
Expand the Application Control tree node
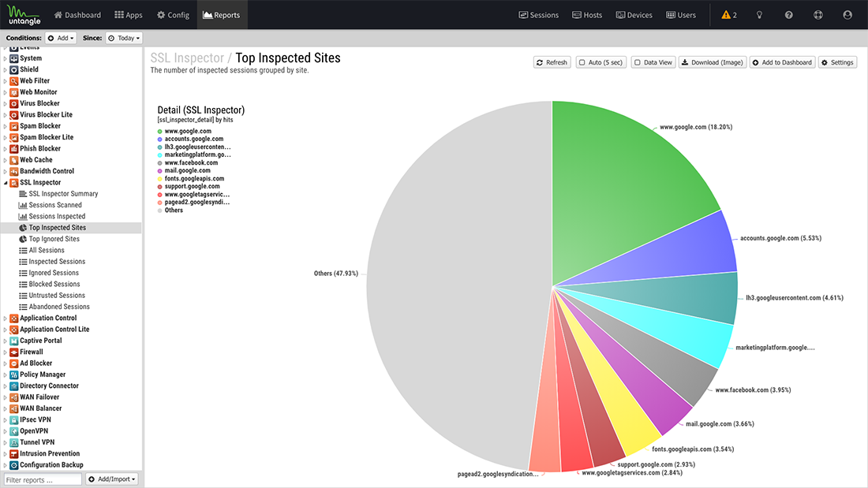[x=6, y=319]
